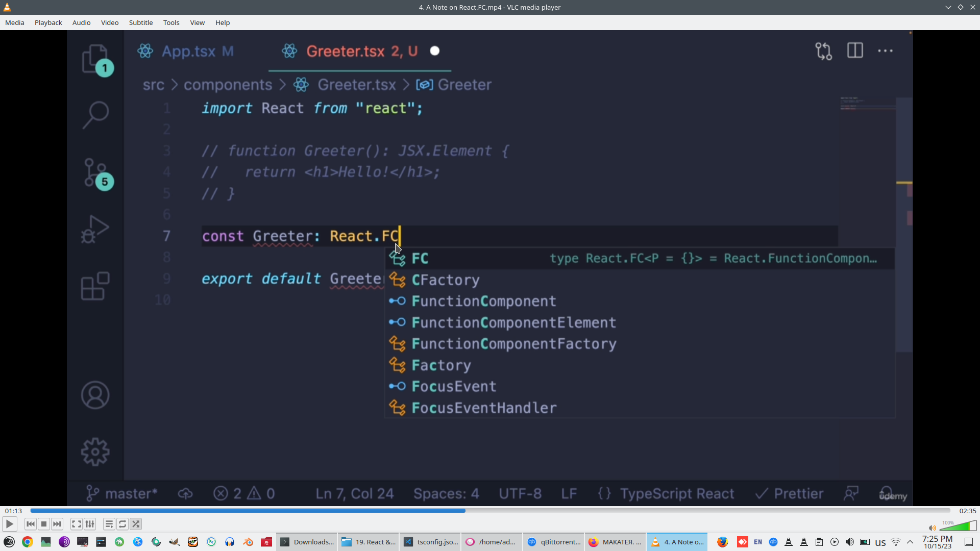The width and height of the screenshot is (980, 551).
Task: Expand the Audio menu dropdown
Action: click(x=81, y=22)
